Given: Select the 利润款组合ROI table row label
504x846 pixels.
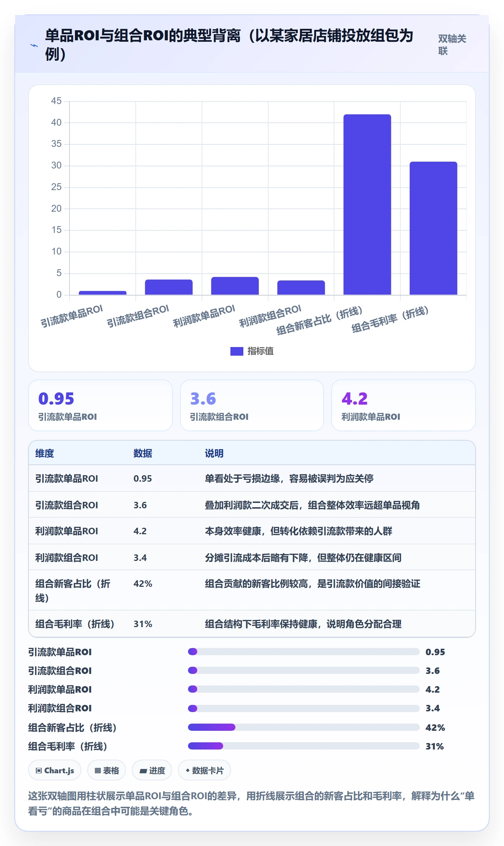Looking at the screenshot, I should point(67,558).
